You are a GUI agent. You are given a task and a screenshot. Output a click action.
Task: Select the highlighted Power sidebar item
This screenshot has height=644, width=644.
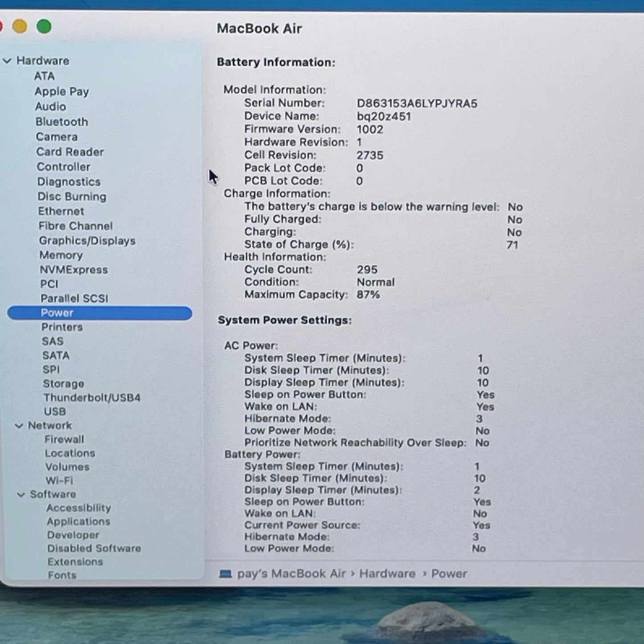click(57, 313)
